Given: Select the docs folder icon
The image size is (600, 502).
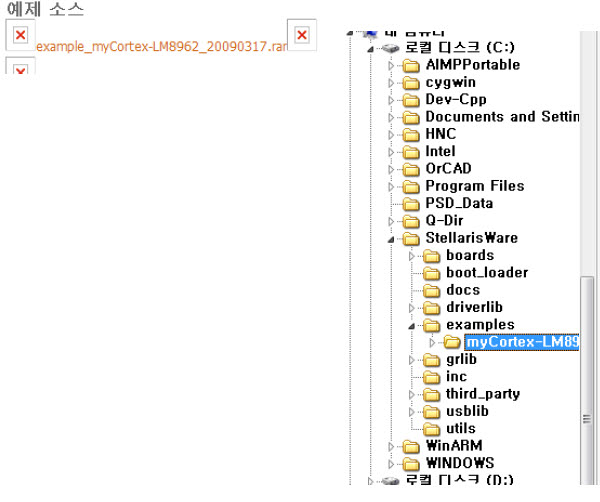Looking at the screenshot, I should pyautogui.click(x=432, y=291).
